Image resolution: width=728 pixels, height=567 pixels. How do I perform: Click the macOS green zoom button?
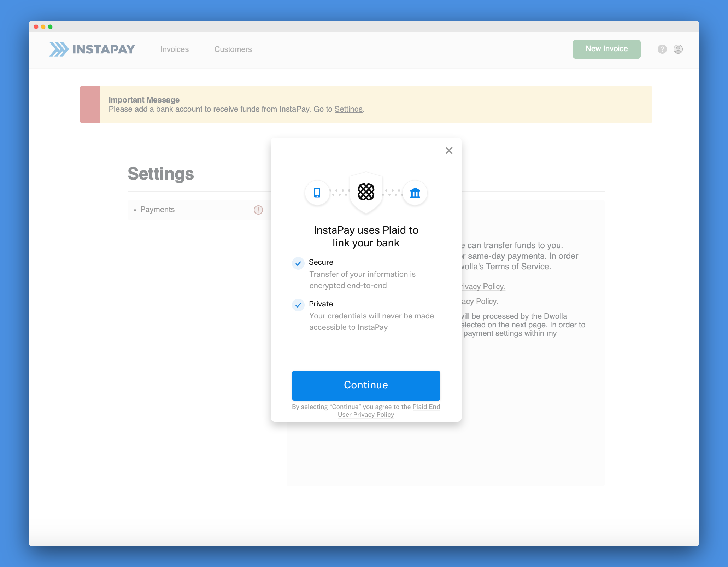point(50,27)
